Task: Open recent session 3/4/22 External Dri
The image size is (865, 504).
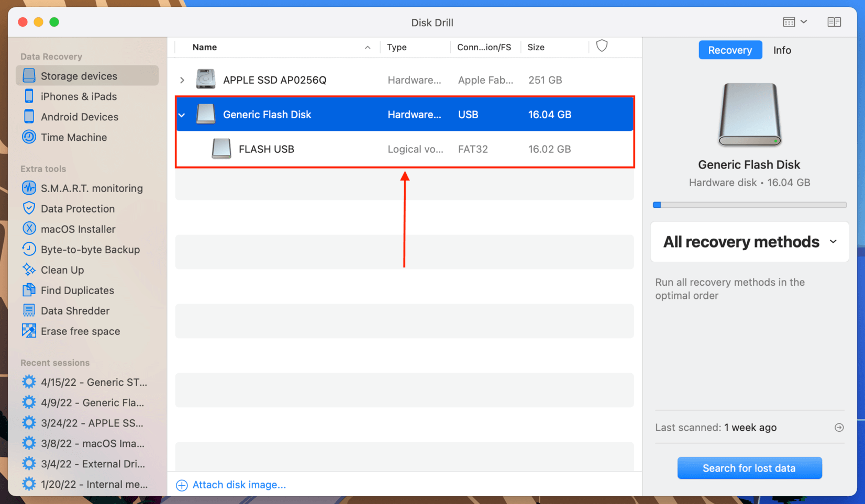Action: point(93,464)
